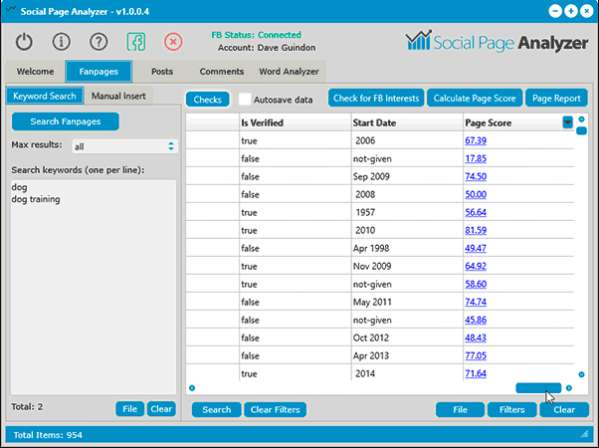Open the info icon
Screen dimensions: 599x448
[x=61, y=42]
